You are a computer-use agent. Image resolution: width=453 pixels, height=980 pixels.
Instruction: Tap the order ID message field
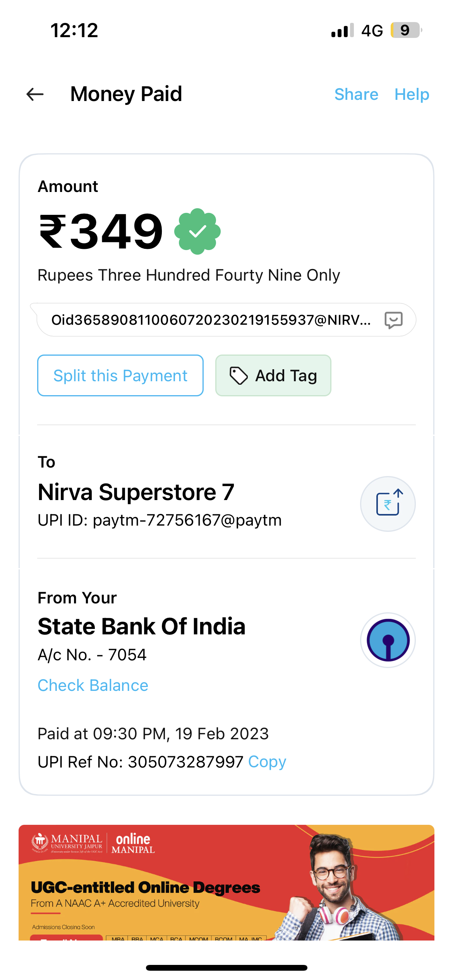pos(211,320)
